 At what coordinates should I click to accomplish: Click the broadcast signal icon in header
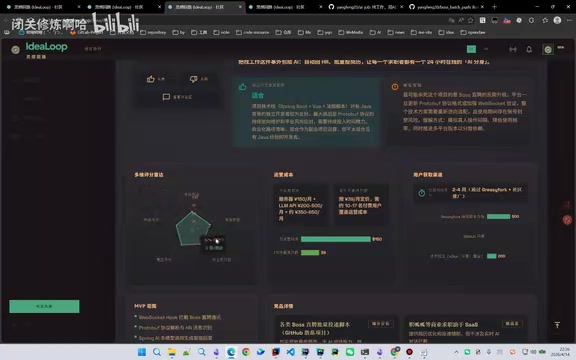(x=512, y=49)
